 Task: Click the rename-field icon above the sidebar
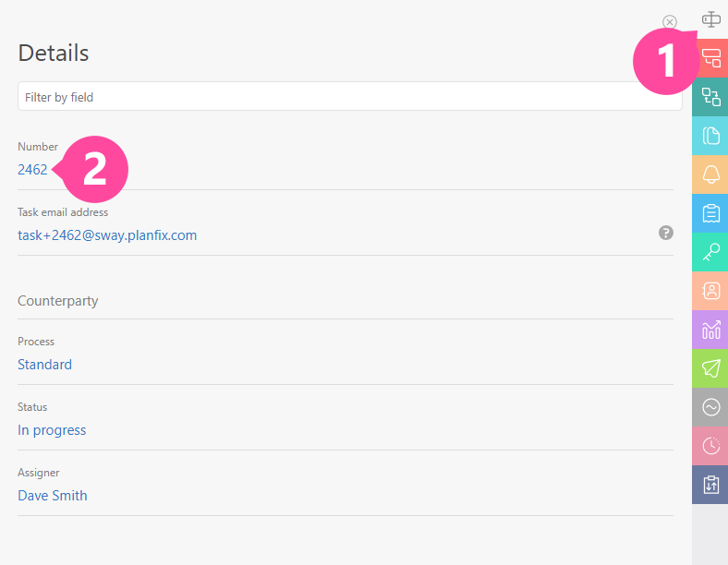(x=710, y=18)
